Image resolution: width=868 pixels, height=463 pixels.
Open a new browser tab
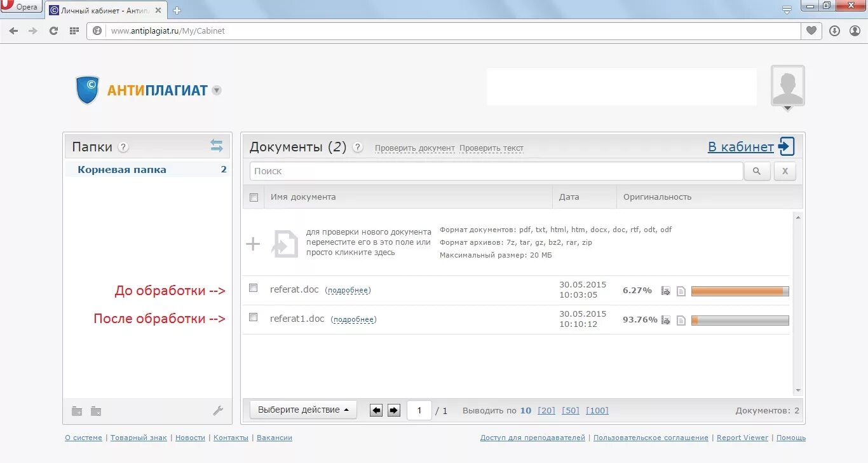(x=177, y=10)
